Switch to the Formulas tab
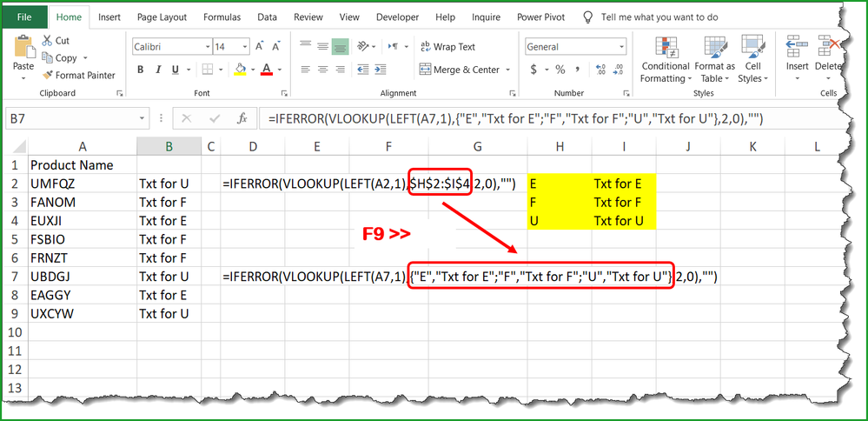This screenshot has height=421, width=868. click(222, 17)
